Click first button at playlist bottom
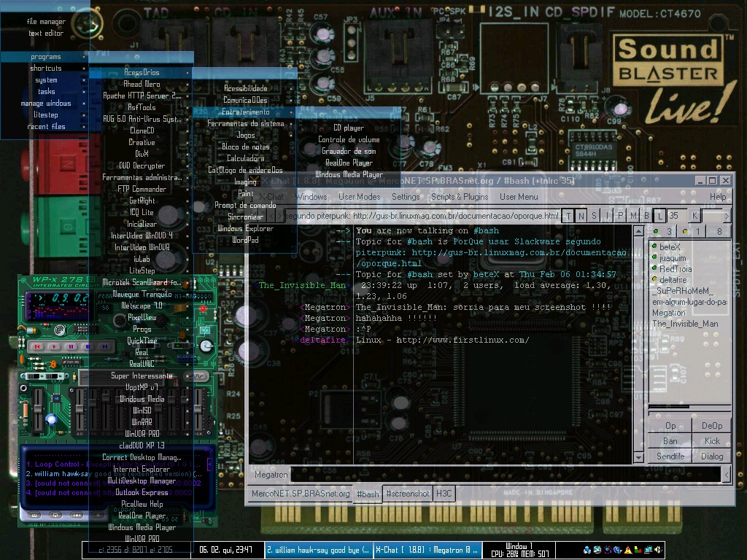Screen dimensions: 747x560 34,515
